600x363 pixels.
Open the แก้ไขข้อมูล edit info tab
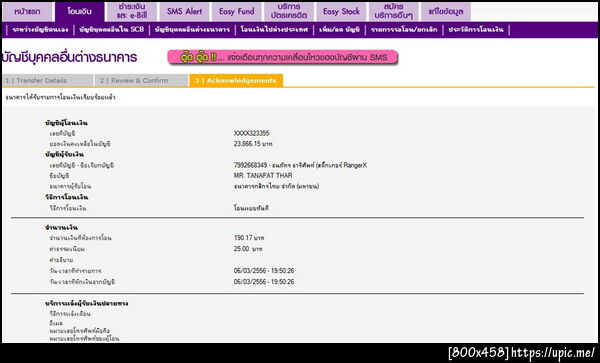click(x=446, y=12)
